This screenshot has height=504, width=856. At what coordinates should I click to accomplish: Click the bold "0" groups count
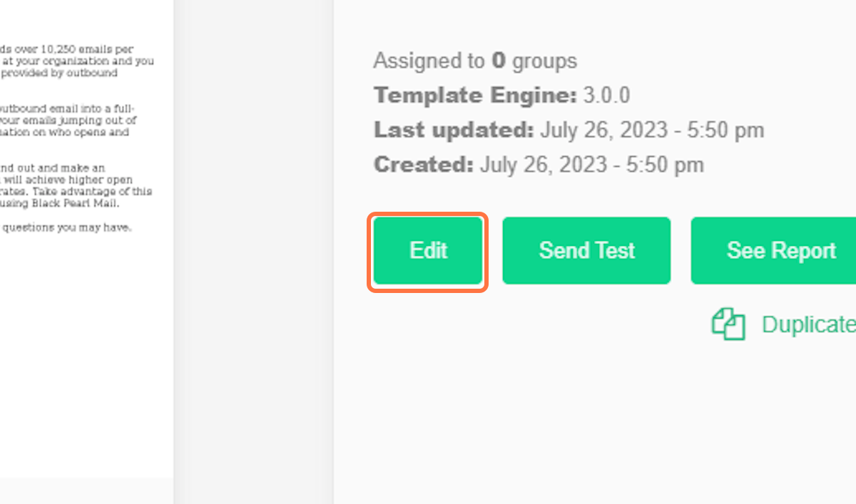click(498, 61)
